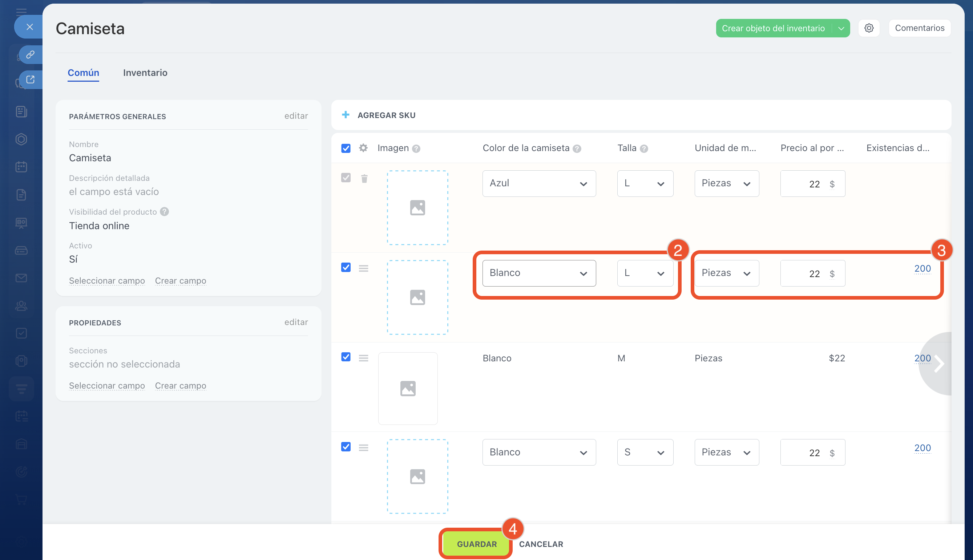The width and height of the screenshot is (973, 560).
Task: Click the drag handle on the Blanco M row
Action: 363,358
